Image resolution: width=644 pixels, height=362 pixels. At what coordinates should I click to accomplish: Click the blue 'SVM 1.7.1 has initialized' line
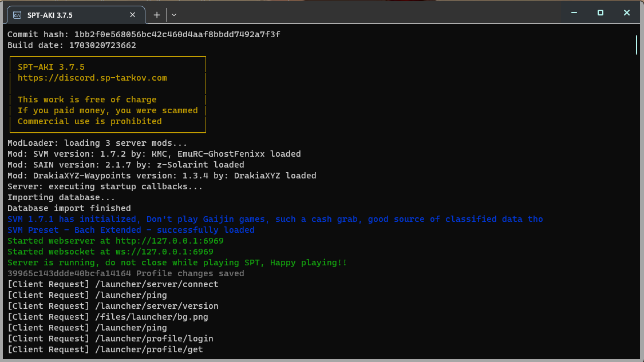coord(275,219)
